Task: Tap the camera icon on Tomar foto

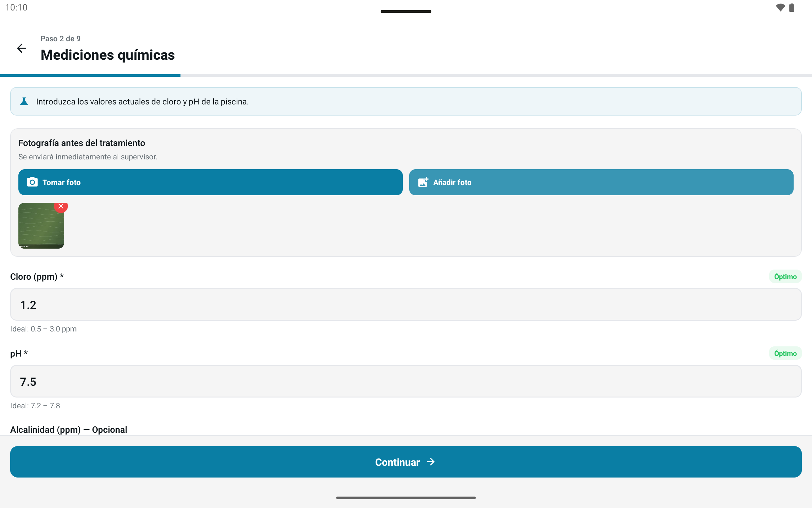Action: pyautogui.click(x=32, y=182)
